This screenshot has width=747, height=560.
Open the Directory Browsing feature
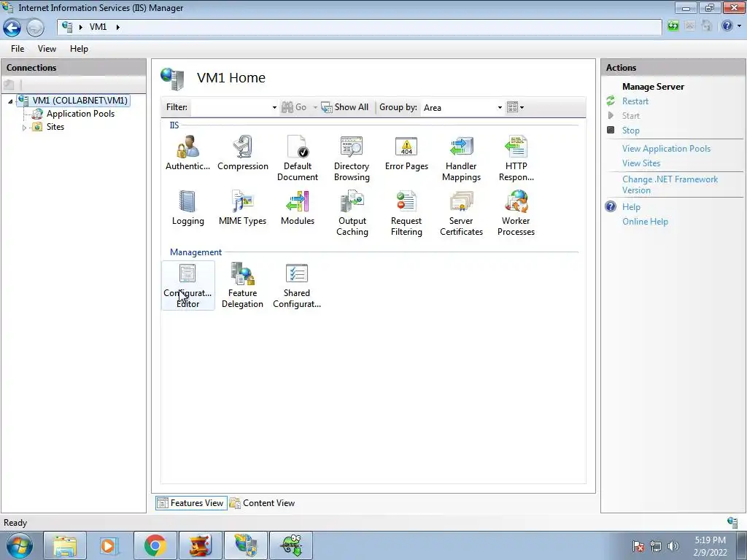352,158
